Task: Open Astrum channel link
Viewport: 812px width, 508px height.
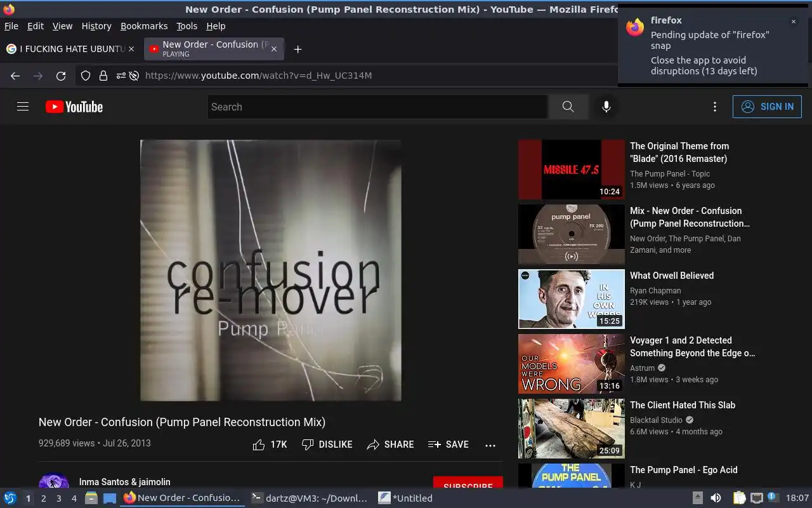Action: [x=643, y=368]
